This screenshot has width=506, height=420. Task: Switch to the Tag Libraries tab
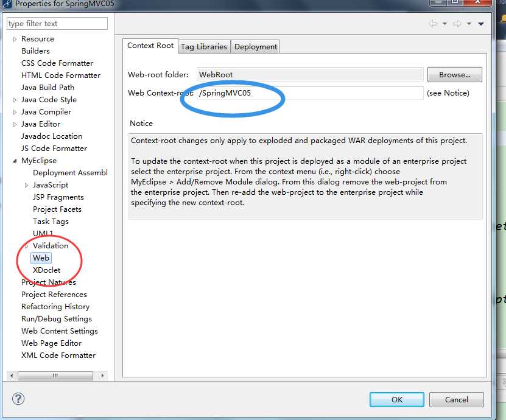click(204, 47)
